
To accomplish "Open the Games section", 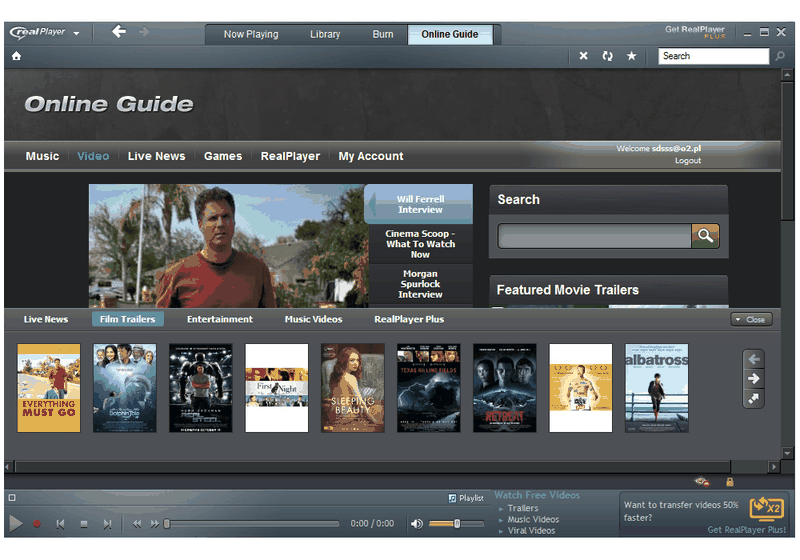I will click(x=223, y=156).
